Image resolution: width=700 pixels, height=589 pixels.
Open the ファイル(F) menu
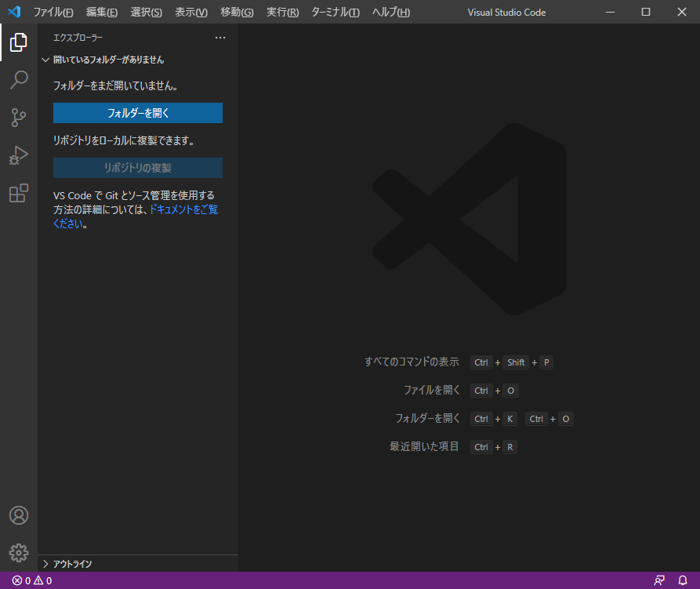[53, 12]
